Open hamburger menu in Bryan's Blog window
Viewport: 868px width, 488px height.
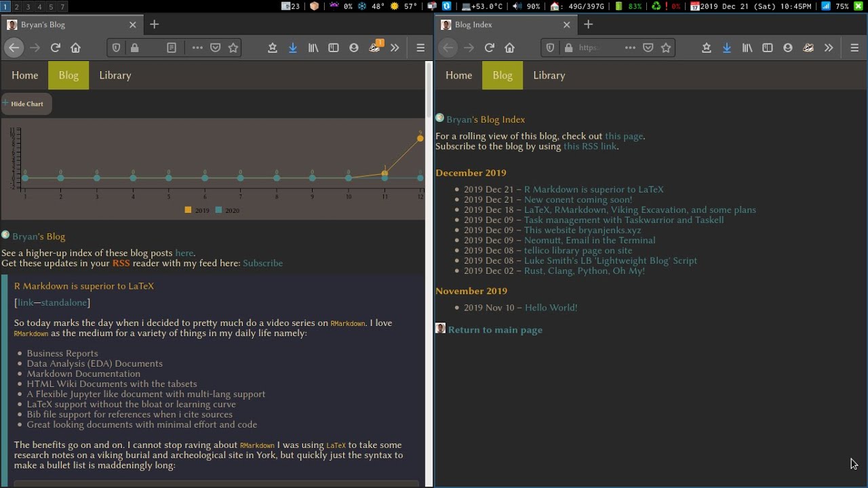(x=420, y=48)
